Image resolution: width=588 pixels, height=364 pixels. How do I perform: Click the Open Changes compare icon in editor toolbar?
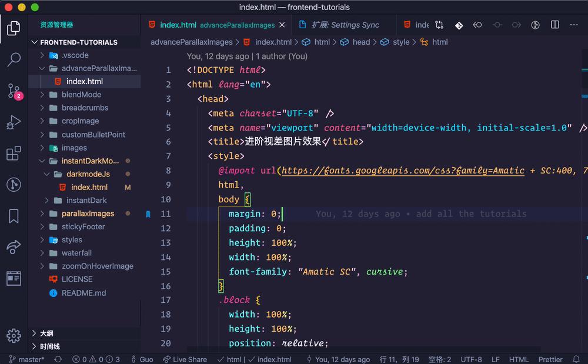(440, 25)
